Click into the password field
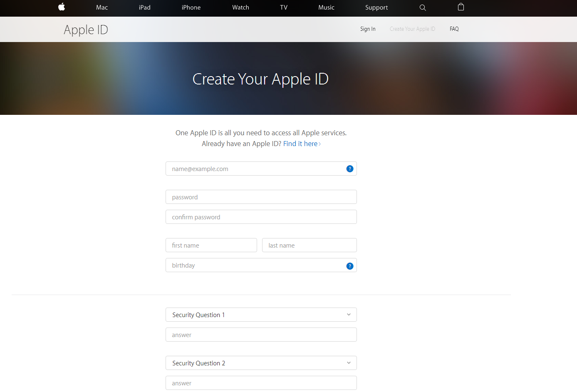Viewport: 577px width, 392px height. tap(261, 197)
